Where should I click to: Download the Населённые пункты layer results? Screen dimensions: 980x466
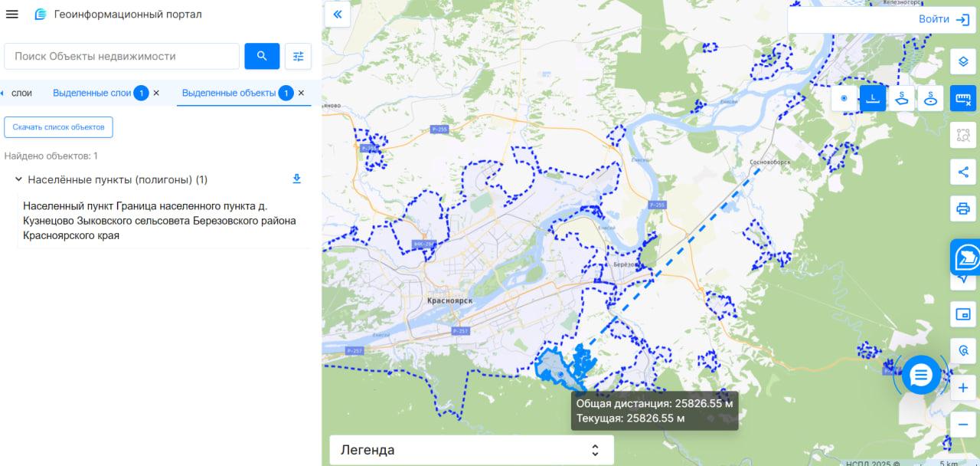tap(297, 179)
